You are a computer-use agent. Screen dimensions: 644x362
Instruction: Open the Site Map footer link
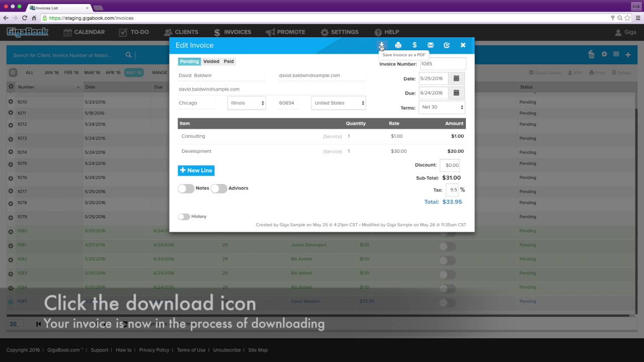(x=258, y=350)
